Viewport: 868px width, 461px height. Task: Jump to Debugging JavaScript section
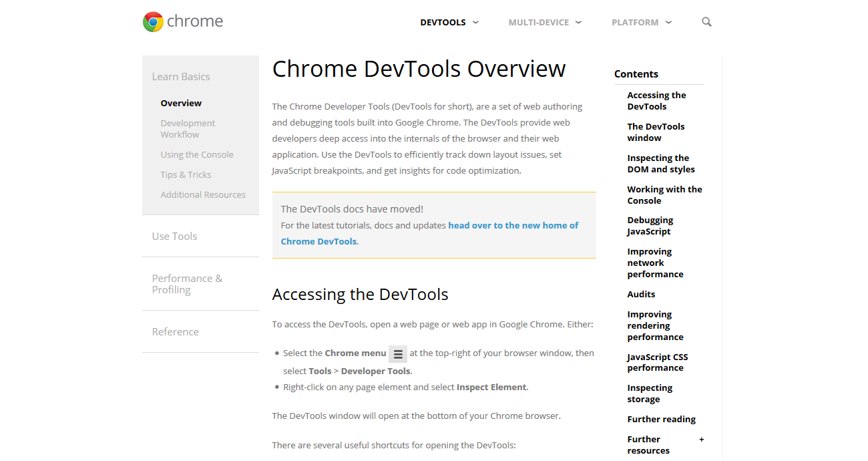point(650,226)
